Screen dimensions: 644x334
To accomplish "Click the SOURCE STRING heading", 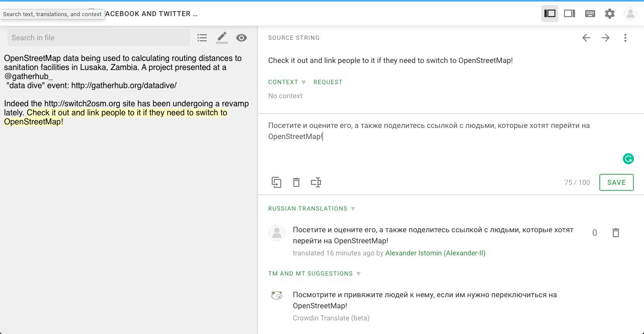I will [x=294, y=38].
